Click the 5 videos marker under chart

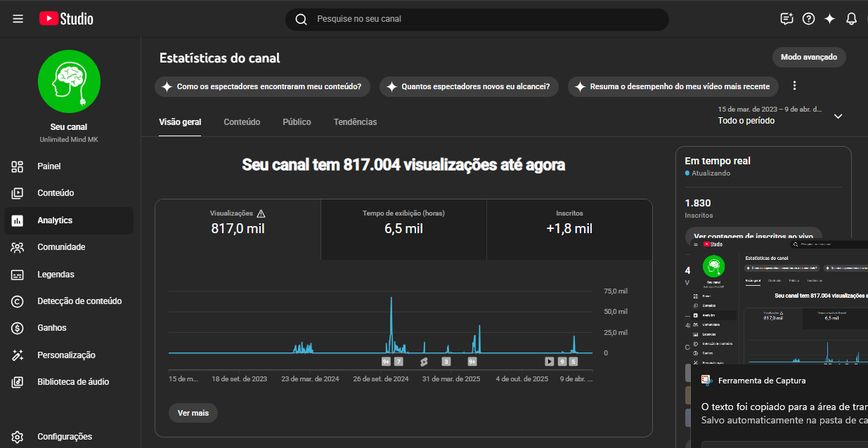(574, 362)
